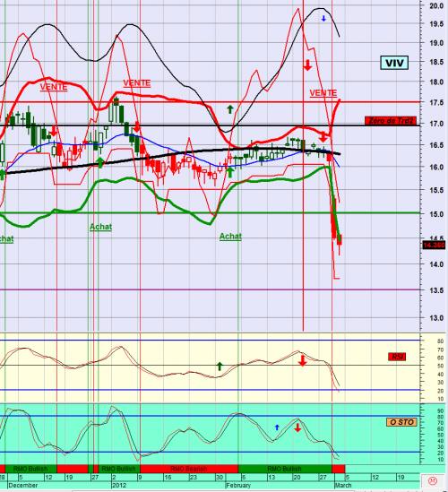
Task: Click the sad face icon in bottom corner
Action: (433, 480)
